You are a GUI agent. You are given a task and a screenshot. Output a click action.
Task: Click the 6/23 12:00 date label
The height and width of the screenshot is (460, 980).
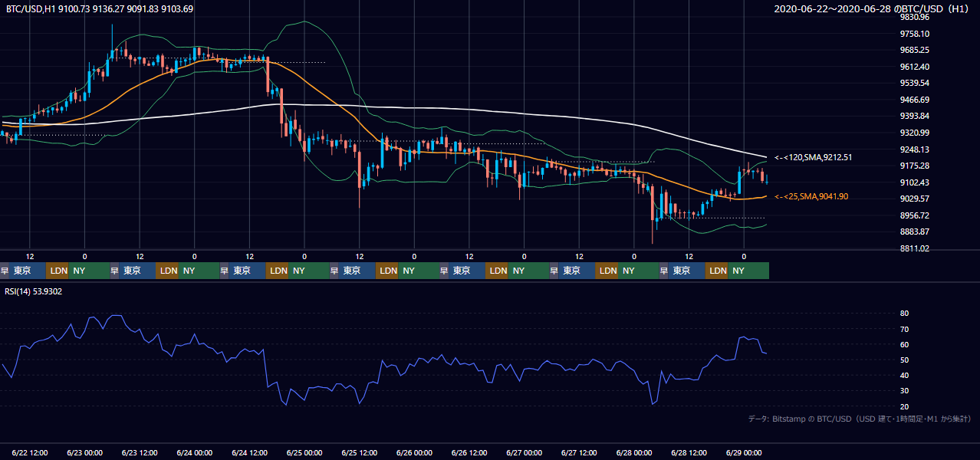click(140, 452)
